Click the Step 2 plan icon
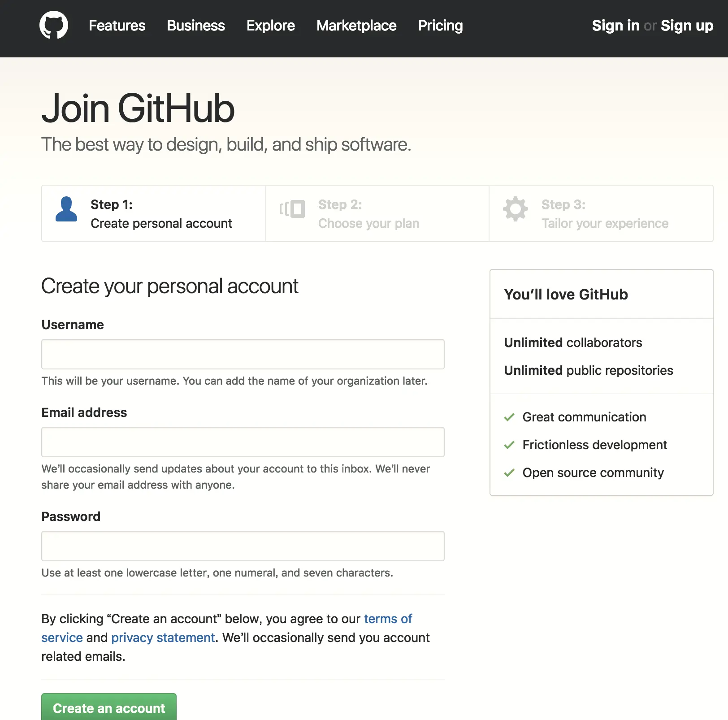The width and height of the screenshot is (728, 720). 292,209
